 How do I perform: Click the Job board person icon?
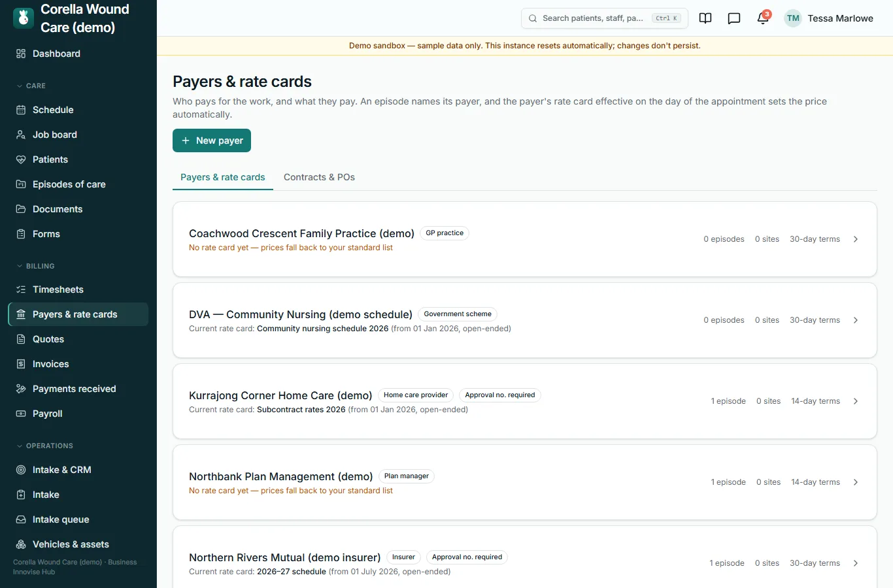click(x=21, y=135)
